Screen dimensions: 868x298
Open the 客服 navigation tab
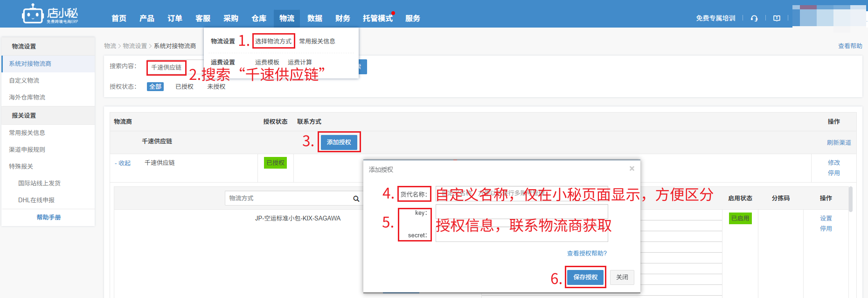203,18
